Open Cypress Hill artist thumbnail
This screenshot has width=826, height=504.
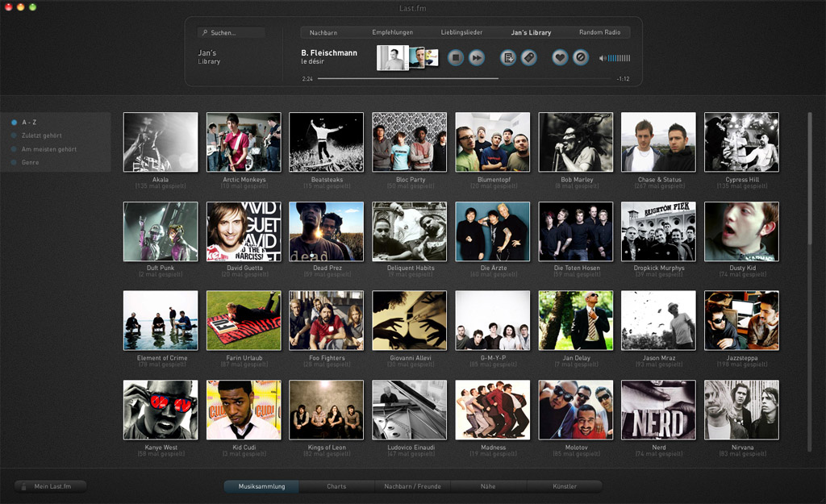coord(742,142)
